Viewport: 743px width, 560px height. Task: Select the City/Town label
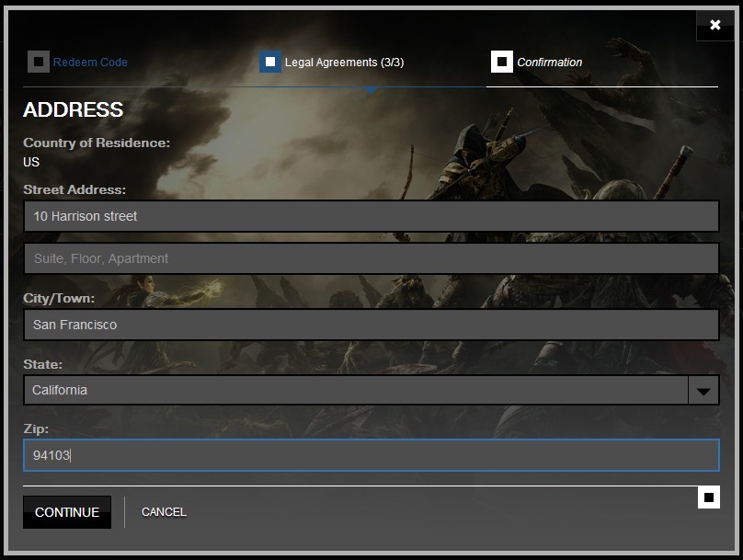59,298
